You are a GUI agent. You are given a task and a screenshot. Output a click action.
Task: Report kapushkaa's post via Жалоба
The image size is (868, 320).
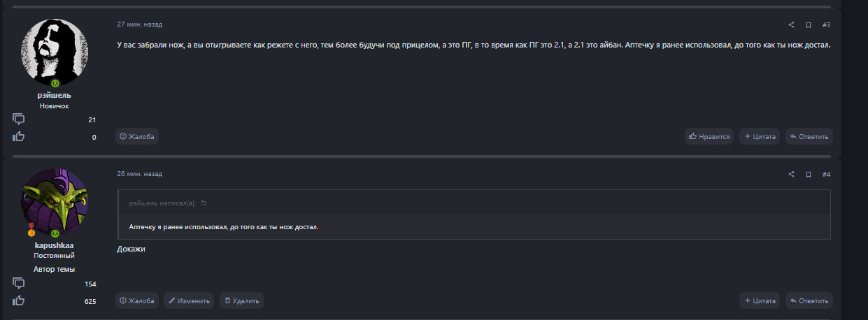click(137, 301)
